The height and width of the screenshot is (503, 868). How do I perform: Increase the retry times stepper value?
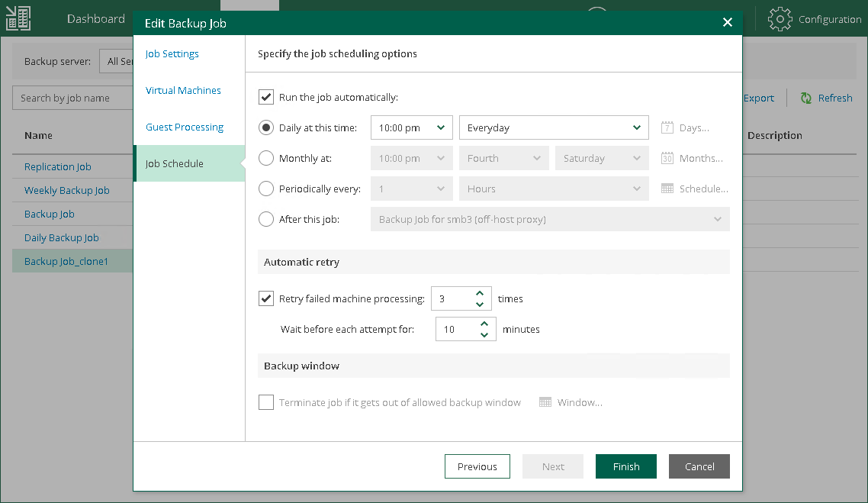coord(480,293)
